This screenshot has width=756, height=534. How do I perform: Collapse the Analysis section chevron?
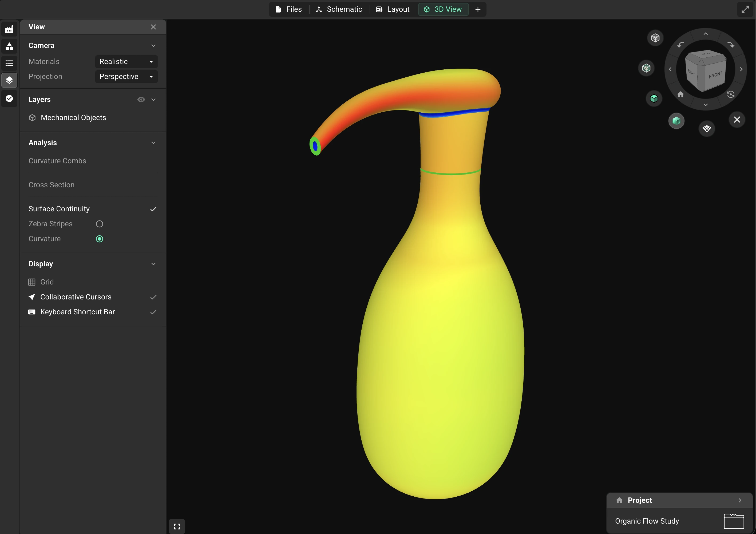click(153, 143)
